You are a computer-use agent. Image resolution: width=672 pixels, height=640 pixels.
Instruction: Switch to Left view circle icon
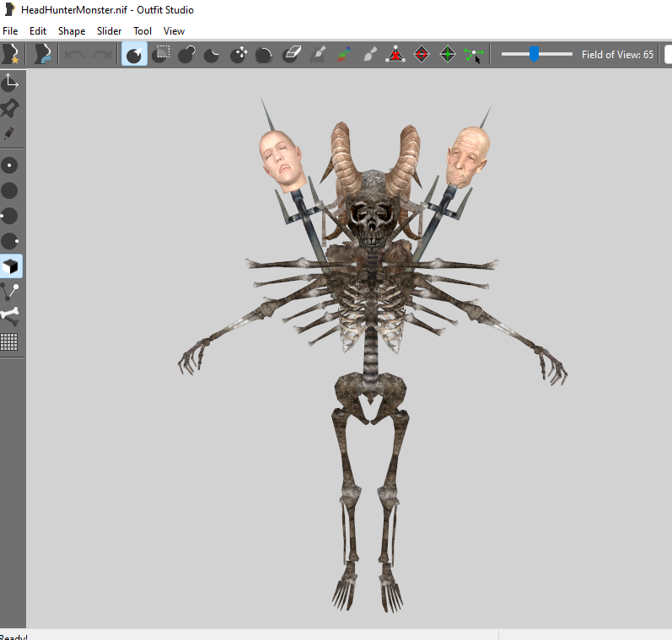(x=9, y=216)
